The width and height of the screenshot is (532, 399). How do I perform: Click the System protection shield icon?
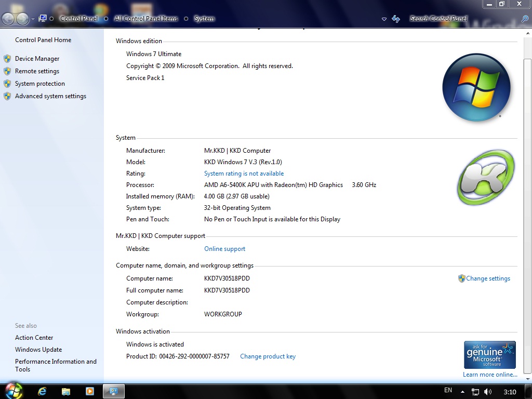pos(7,84)
